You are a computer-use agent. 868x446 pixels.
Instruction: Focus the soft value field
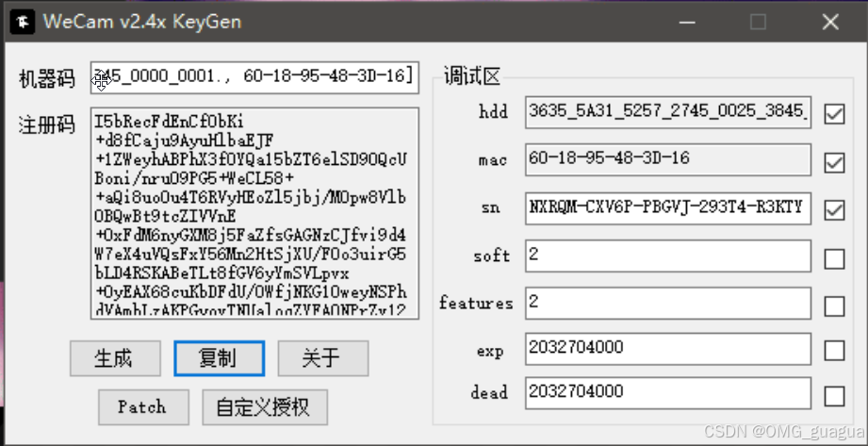668,256
